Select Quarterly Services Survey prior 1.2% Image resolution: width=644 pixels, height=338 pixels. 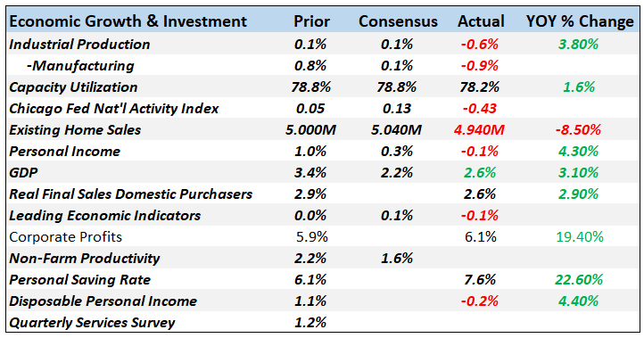click(x=310, y=323)
